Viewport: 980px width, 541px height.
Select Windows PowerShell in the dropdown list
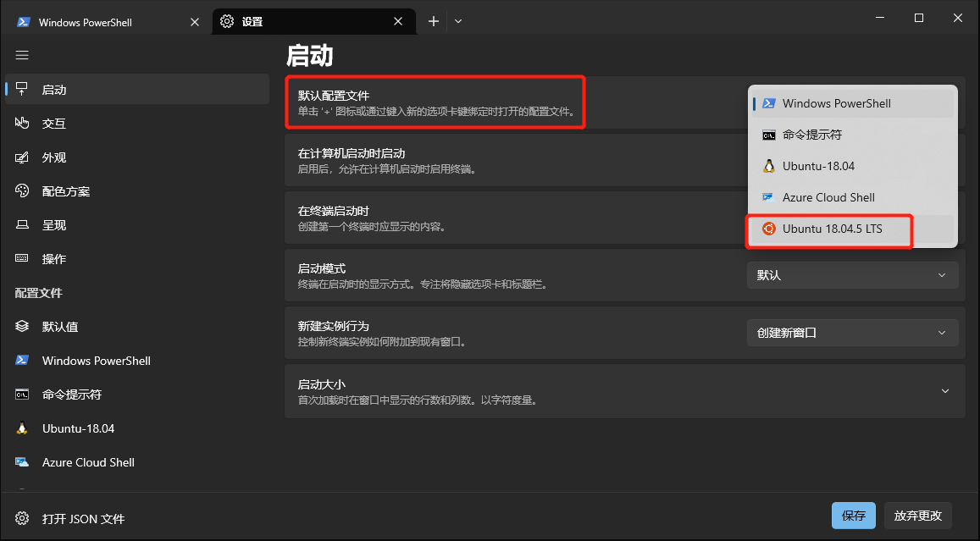(852, 103)
